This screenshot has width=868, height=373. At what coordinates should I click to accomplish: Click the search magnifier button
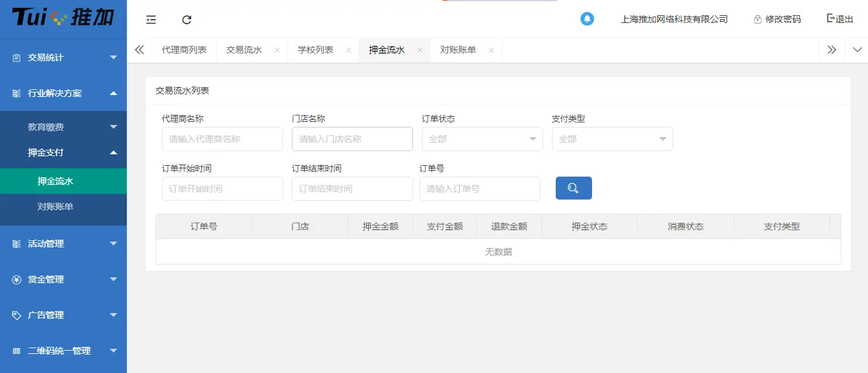573,188
